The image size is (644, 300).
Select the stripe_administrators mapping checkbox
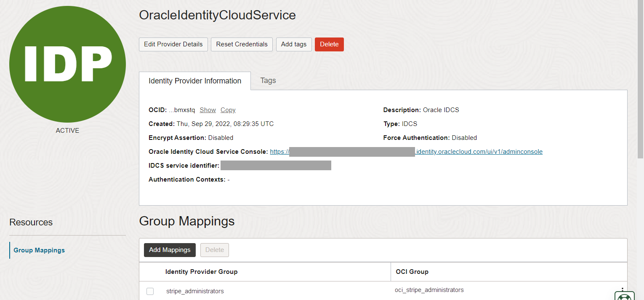[150, 291]
